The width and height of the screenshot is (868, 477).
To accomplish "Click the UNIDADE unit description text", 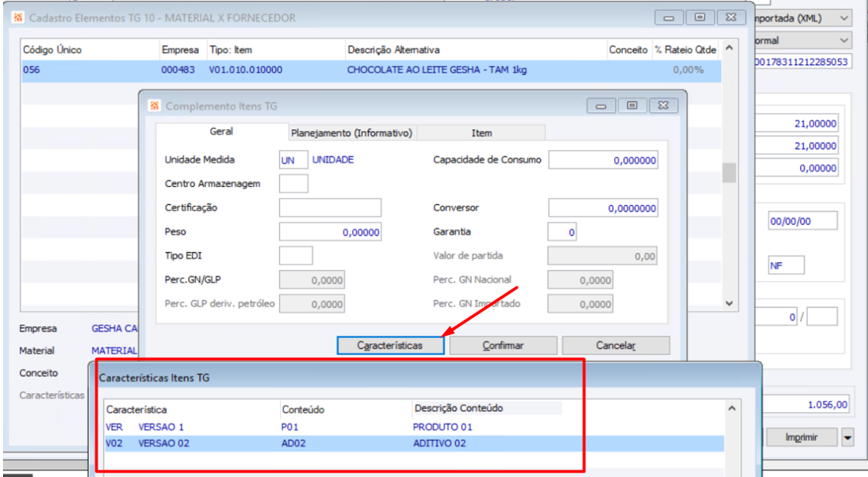I will point(332,159).
